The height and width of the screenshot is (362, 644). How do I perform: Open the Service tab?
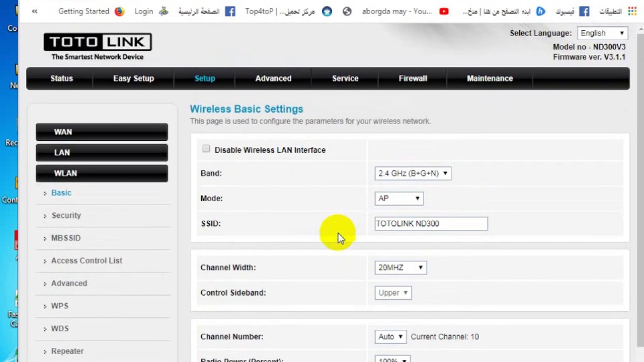pos(345,78)
